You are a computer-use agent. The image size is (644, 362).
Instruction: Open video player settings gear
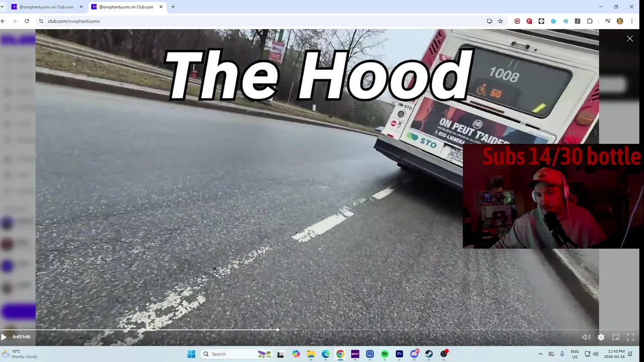[601, 337]
